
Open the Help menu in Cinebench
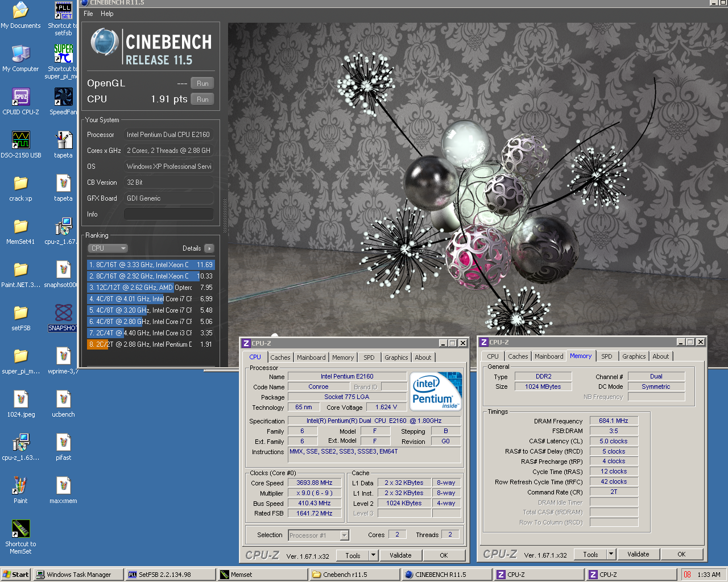point(107,14)
